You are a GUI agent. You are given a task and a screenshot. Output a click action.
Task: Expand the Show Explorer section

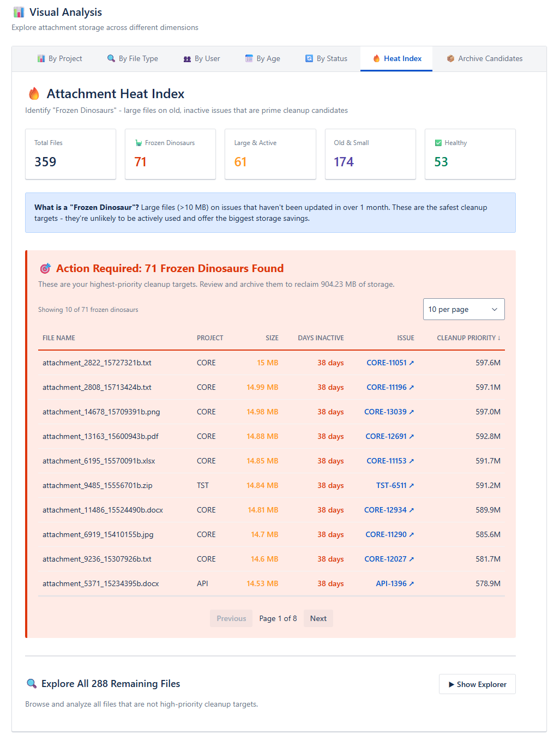pos(477,684)
